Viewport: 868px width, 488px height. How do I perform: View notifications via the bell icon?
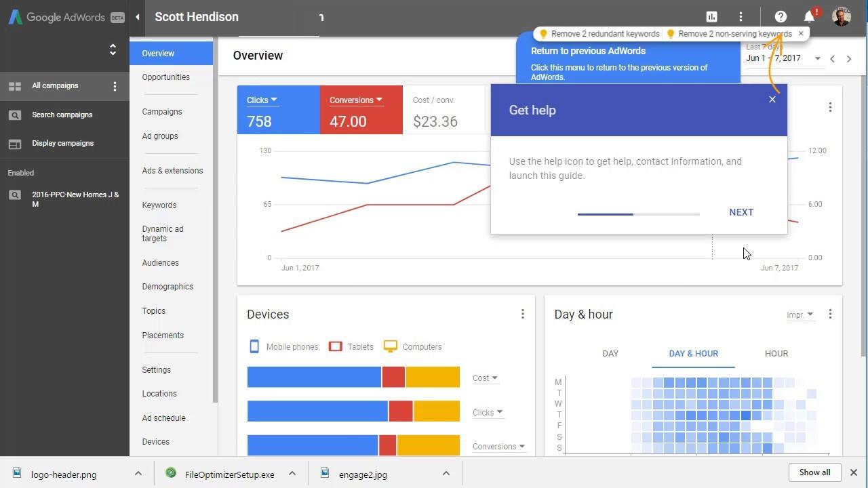coord(808,16)
